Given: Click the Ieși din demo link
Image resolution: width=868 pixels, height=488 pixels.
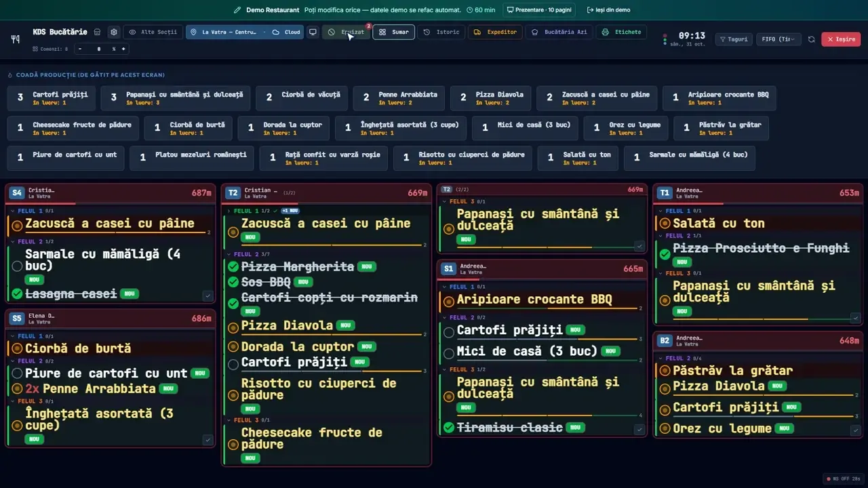Looking at the screenshot, I should click(x=608, y=10).
